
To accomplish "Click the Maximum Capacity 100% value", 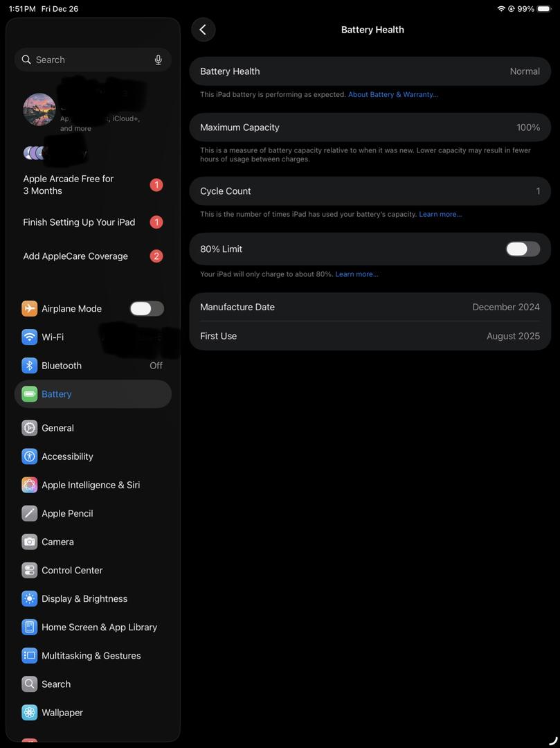I will [x=528, y=127].
